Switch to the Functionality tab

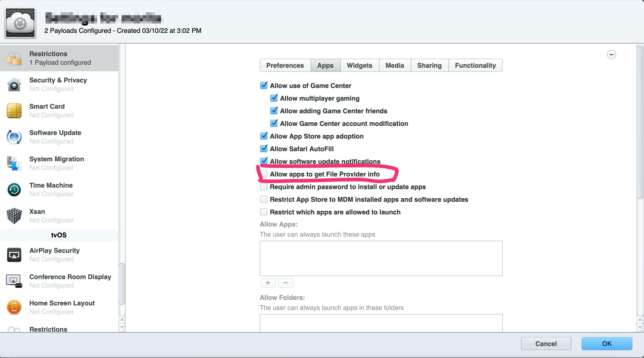click(x=475, y=65)
